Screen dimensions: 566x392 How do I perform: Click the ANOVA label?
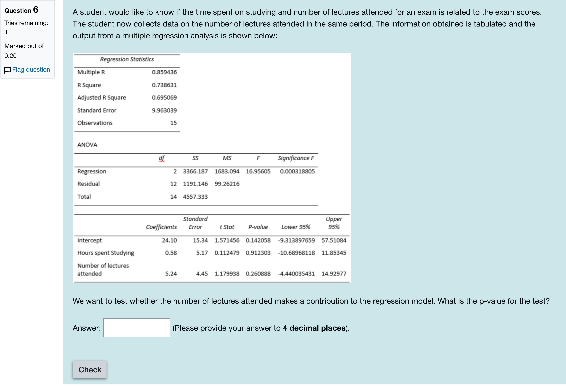[87, 145]
